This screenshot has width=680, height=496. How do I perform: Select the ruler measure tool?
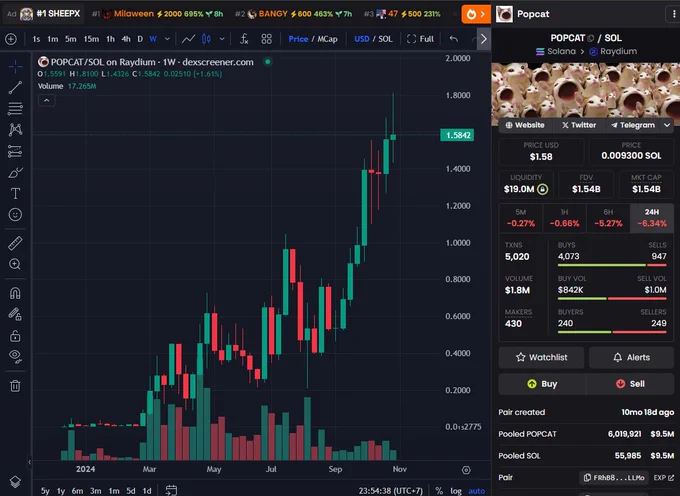click(15, 243)
